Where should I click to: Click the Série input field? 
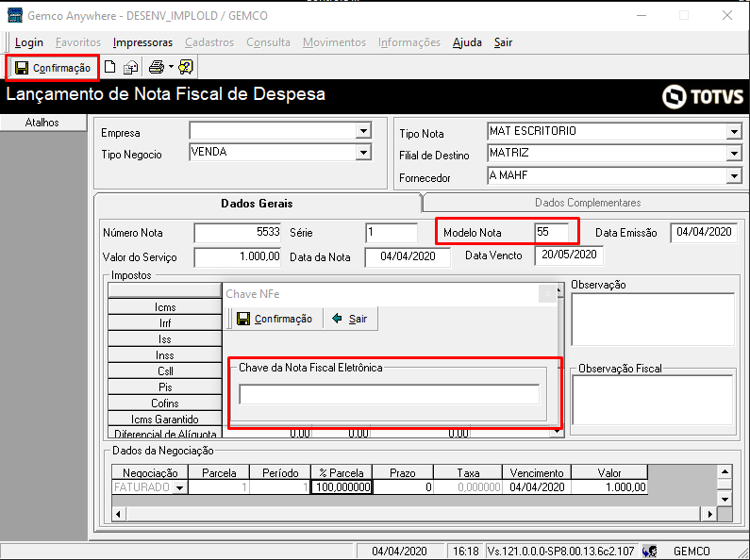click(x=392, y=233)
